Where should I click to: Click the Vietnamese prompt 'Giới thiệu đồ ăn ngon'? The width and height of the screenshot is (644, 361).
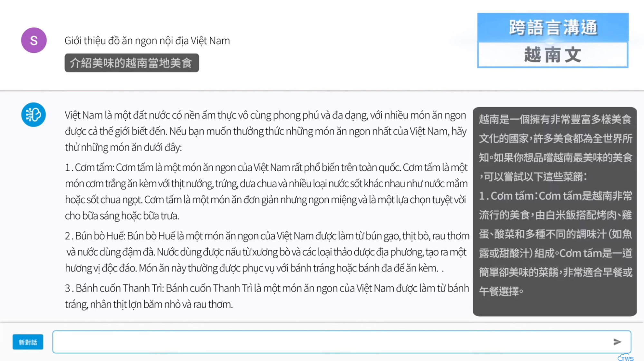point(147,41)
